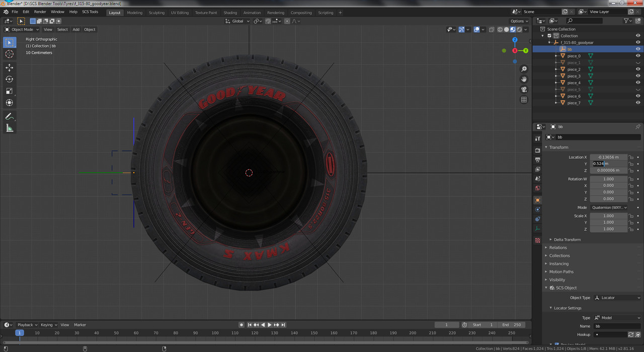Image resolution: width=644 pixels, height=352 pixels.
Task: Switch to the Modeling workspace tab
Action: tap(134, 13)
